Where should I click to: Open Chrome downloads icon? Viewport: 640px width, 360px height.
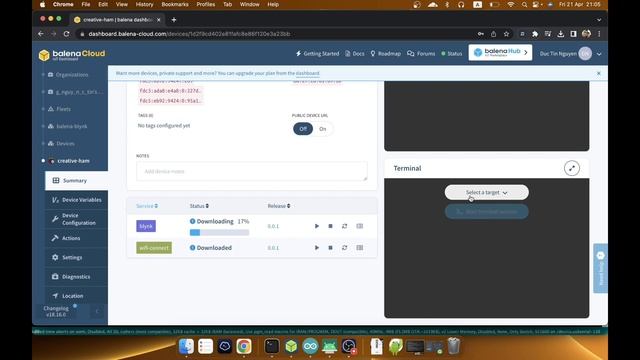click(560, 34)
